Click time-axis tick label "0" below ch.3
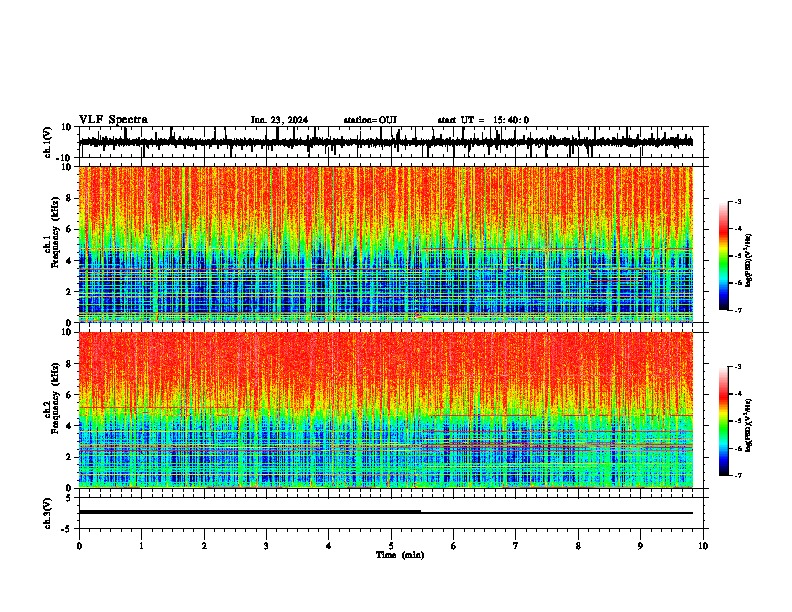The width and height of the screenshot is (792, 612). (x=79, y=546)
